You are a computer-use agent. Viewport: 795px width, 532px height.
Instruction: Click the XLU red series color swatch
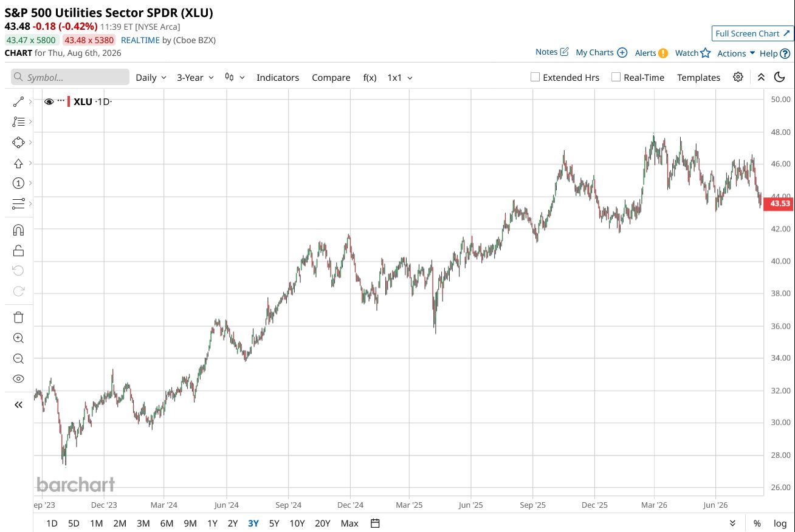click(x=69, y=101)
